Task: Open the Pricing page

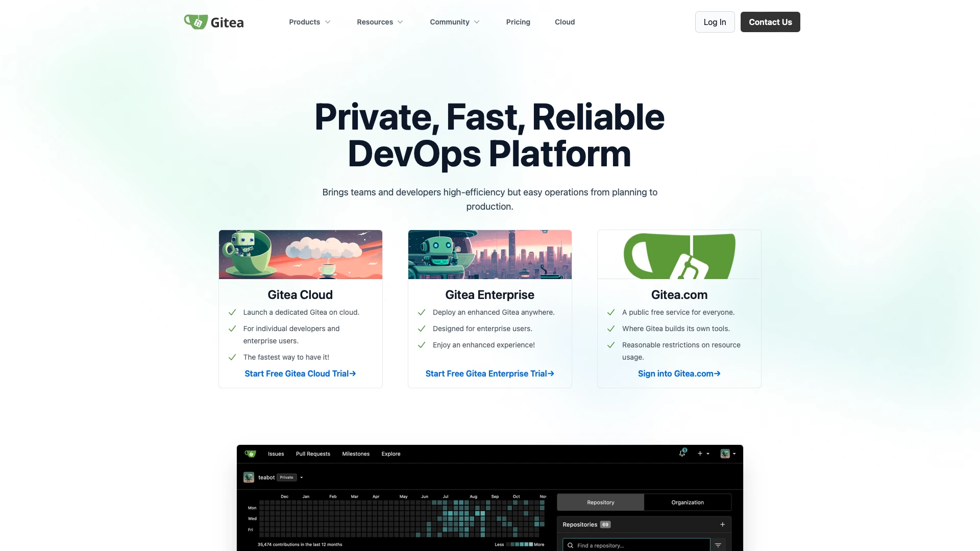Action: coord(518,22)
